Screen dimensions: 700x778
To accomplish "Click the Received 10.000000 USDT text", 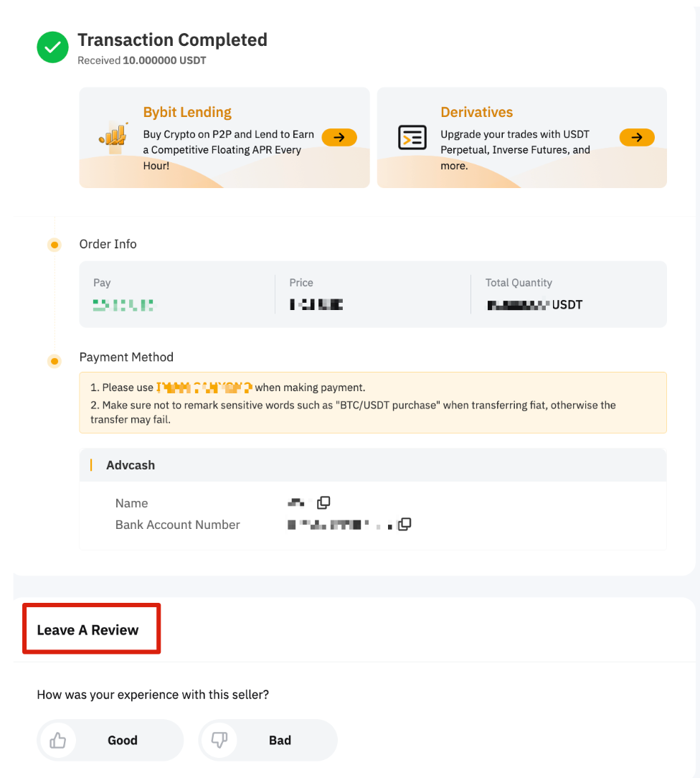I will tap(142, 61).
